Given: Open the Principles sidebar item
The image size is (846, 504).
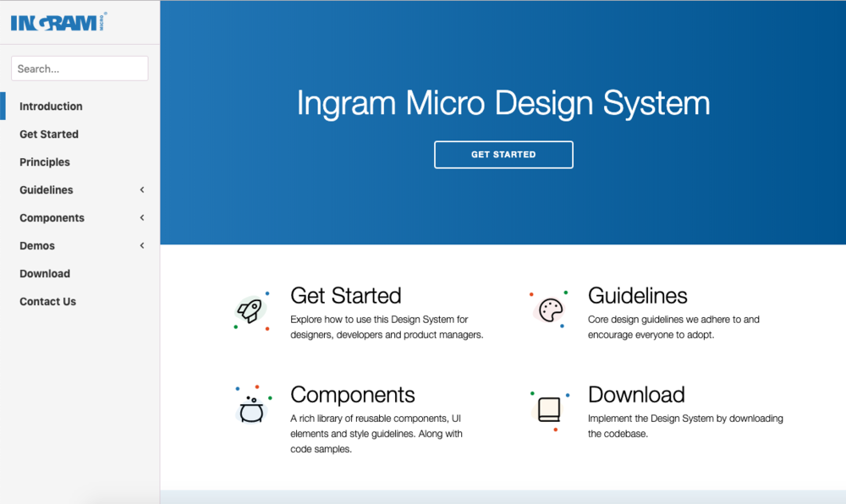Looking at the screenshot, I should (45, 162).
